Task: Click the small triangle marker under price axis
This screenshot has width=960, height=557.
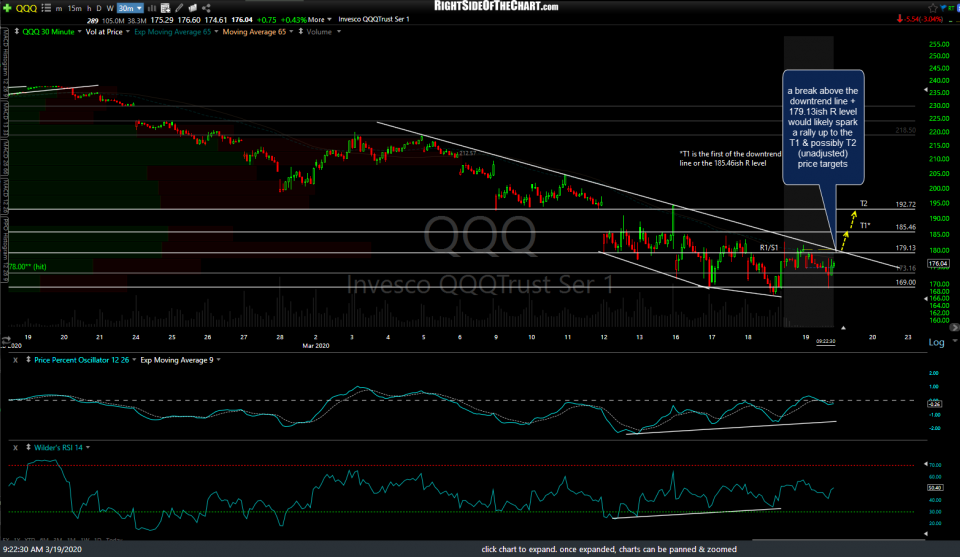Action: tap(843, 328)
